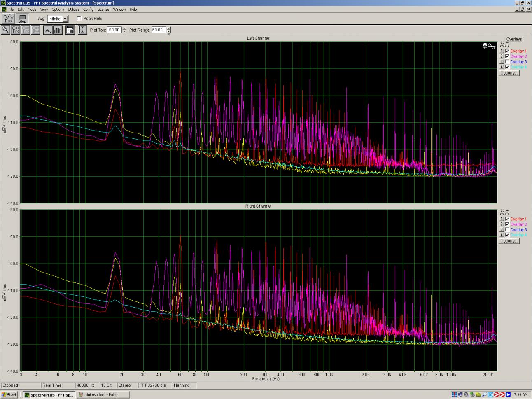The image size is (532, 399).
Task: Click the Plot Range value field
Action: (159, 30)
